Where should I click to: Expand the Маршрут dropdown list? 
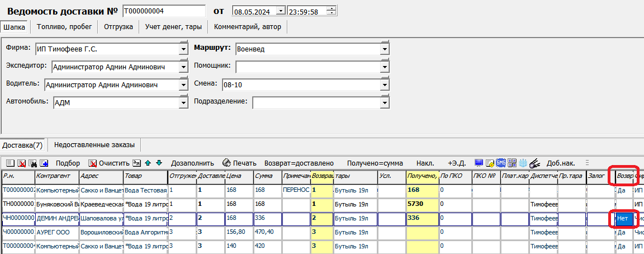point(385,49)
